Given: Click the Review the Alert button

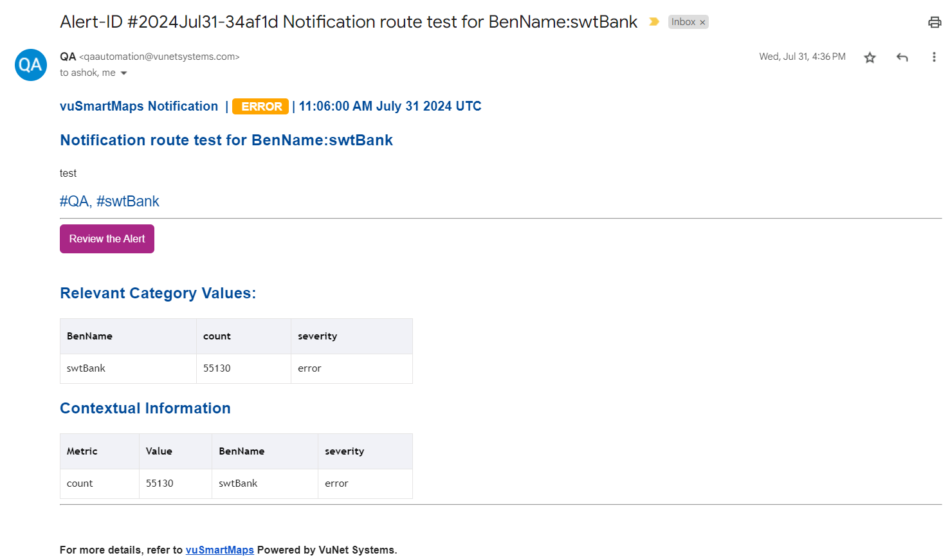Looking at the screenshot, I should pos(107,239).
